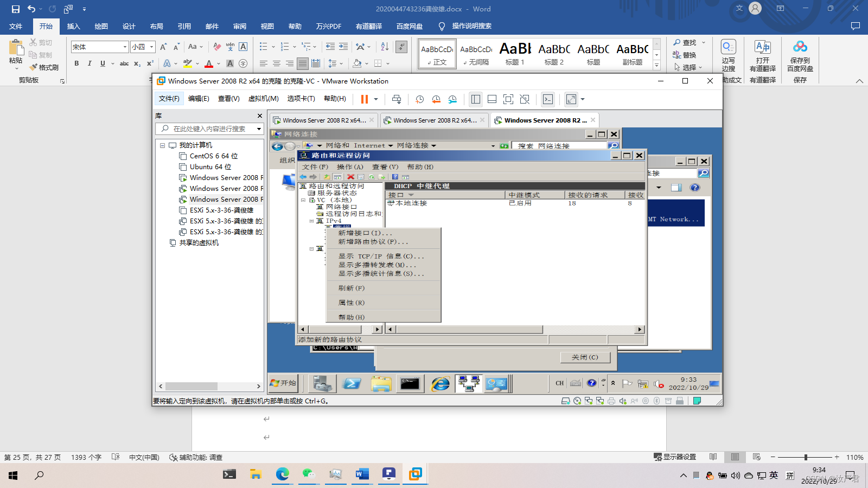Screen dimensions: 868x488
Task: Click 保存到百度网盘 button
Action: pos(800,56)
